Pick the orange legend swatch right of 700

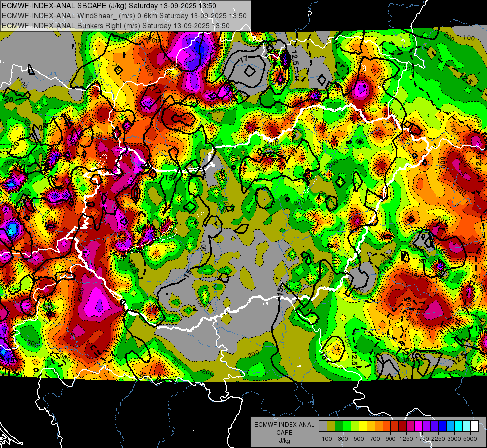click(379, 426)
